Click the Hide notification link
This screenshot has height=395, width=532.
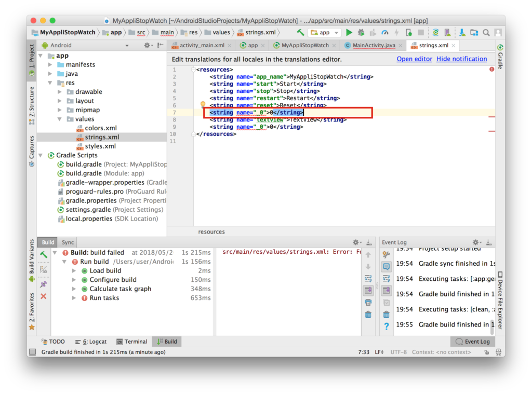pyautogui.click(x=461, y=59)
